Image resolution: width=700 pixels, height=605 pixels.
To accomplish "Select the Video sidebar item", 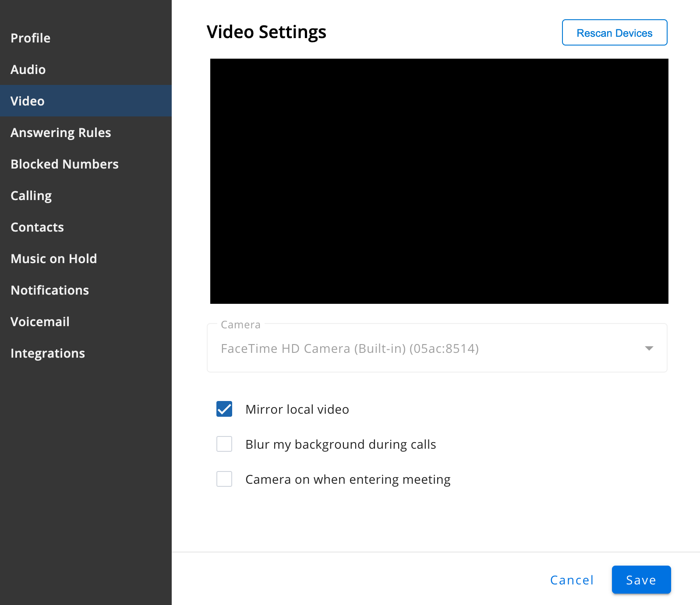I will pos(86,101).
